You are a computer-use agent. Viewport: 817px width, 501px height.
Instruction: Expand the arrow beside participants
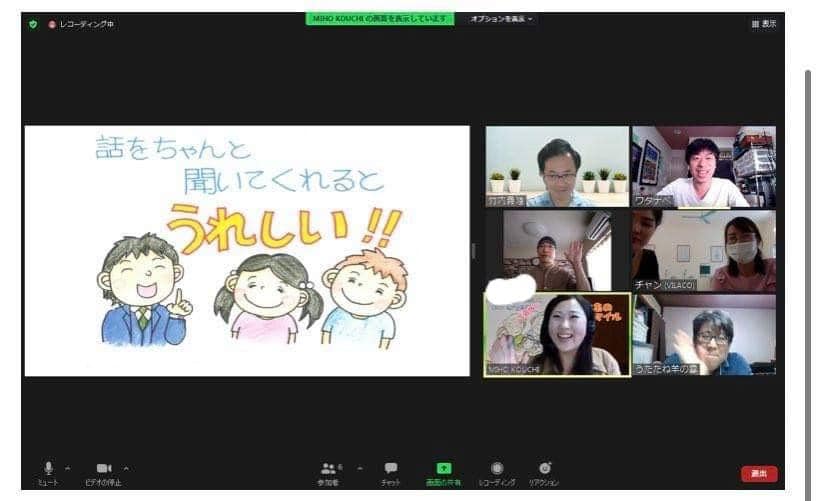coord(359,467)
